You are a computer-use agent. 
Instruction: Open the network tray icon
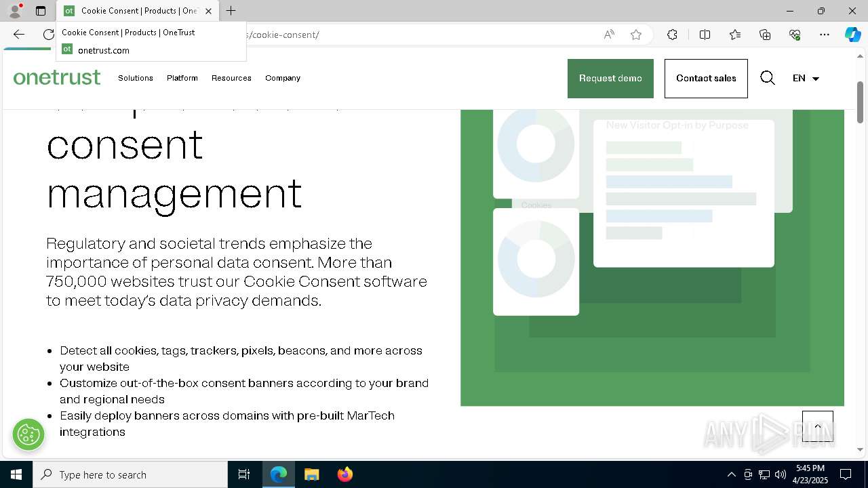[764, 474]
